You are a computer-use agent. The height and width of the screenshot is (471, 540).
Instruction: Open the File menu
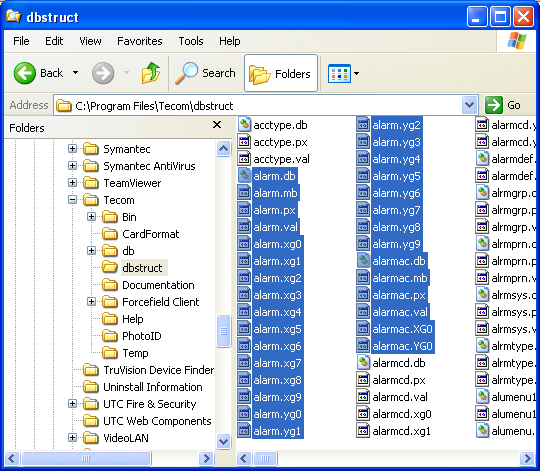point(21,41)
